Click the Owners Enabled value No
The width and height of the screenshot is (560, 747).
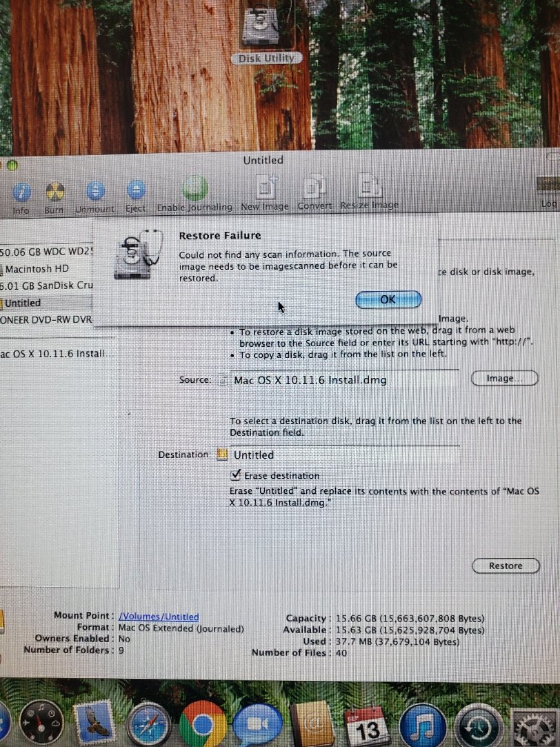pyautogui.click(x=124, y=639)
